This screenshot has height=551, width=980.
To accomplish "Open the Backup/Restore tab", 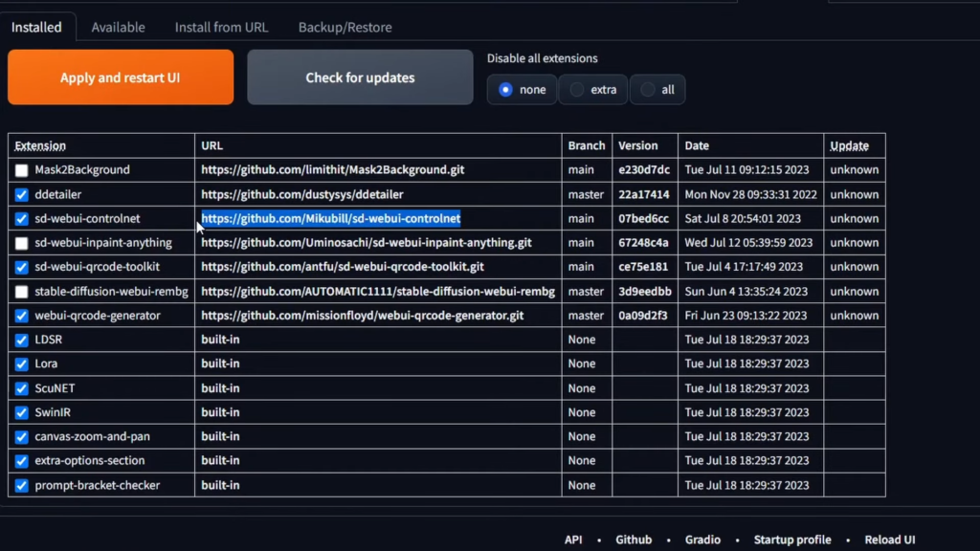I will (x=345, y=27).
